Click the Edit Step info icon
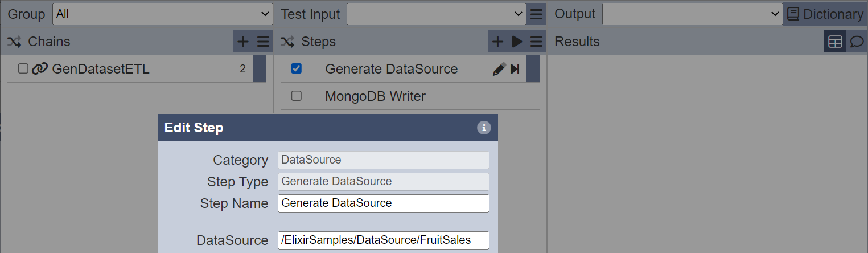This screenshot has height=253, width=868. (x=483, y=128)
